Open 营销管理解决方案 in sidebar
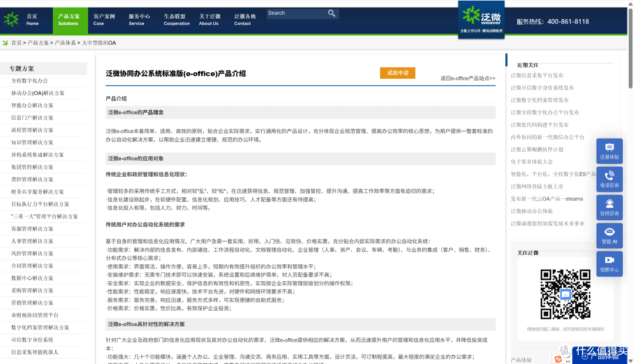Screen dimensions: 634x364 [32, 303]
